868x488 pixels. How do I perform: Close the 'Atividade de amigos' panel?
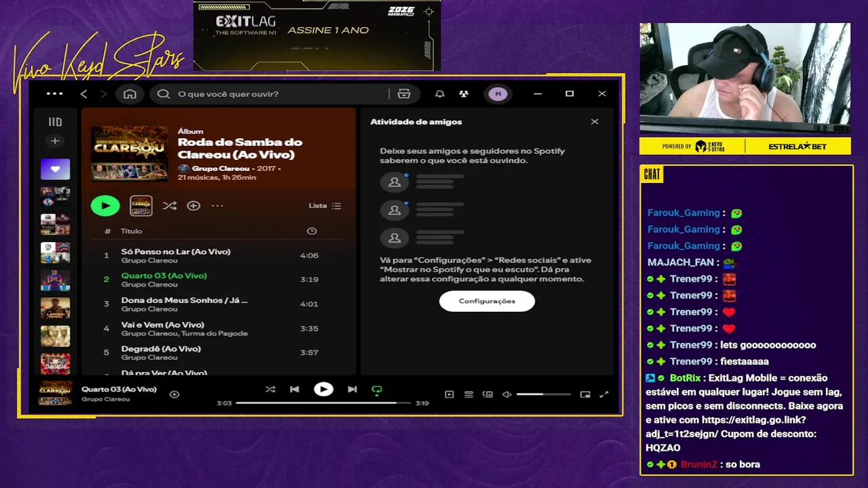coord(595,122)
